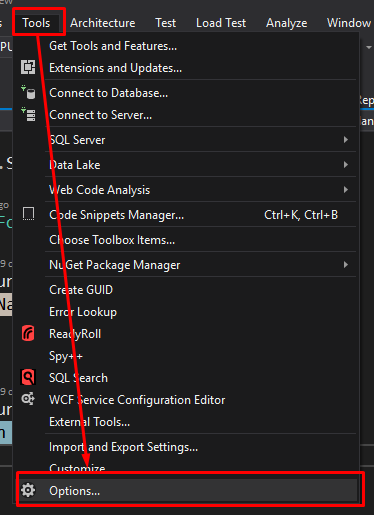Image resolution: width=374 pixels, height=515 pixels.
Task: Select Create GUID
Action: (x=81, y=290)
